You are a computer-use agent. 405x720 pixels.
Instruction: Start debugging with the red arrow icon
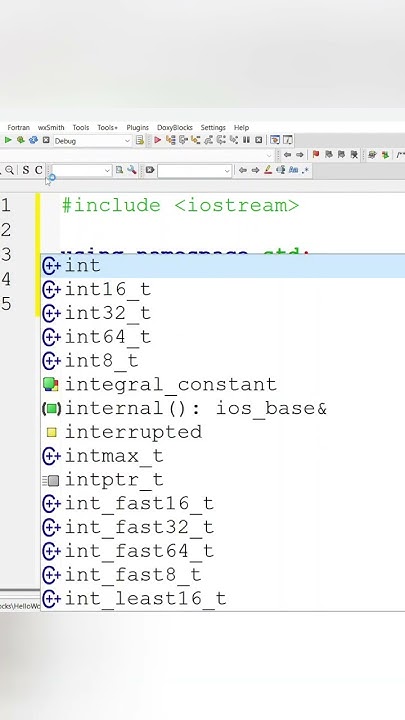pyautogui.click(x=158, y=140)
